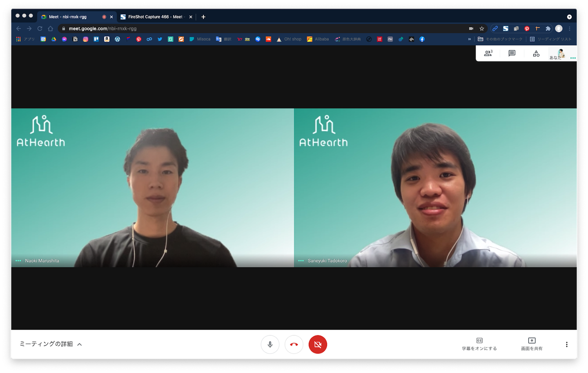Open the Pinterest bookmark in the bookmarks bar
This screenshot has height=373, width=588.
point(139,39)
